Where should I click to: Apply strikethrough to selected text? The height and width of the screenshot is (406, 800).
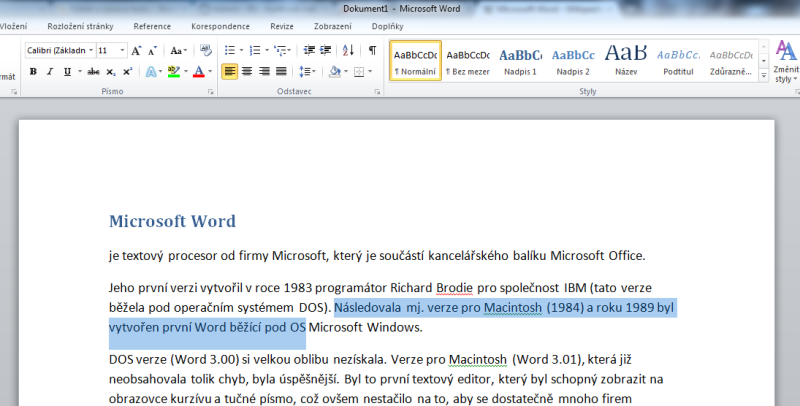tap(93, 72)
